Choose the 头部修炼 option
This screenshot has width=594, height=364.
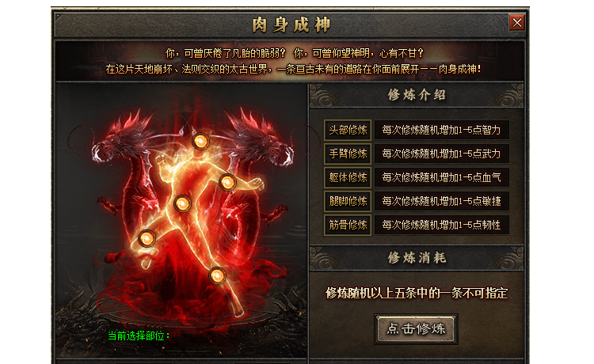pyautogui.click(x=348, y=131)
